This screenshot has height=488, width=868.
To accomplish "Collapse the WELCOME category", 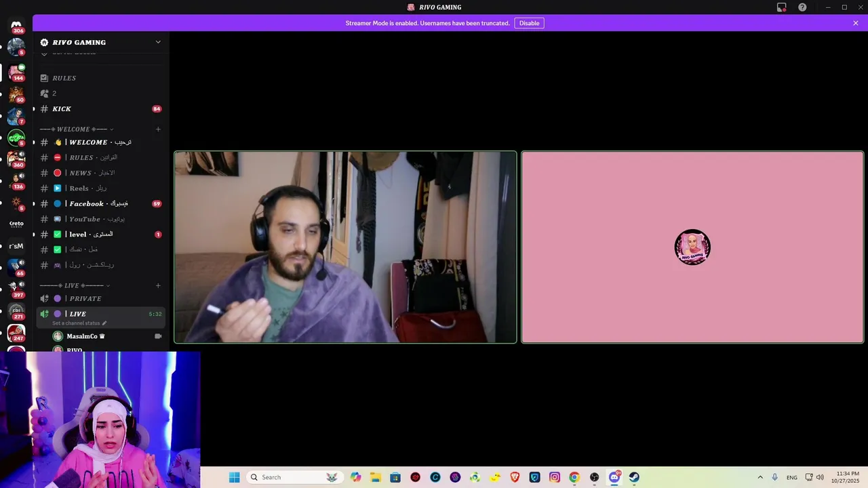I will pyautogui.click(x=76, y=129).
